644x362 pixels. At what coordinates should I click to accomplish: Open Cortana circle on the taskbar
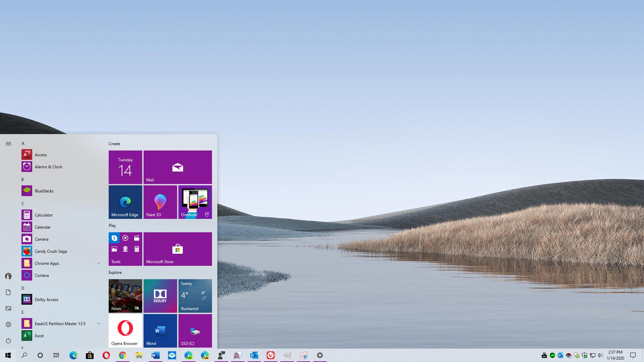(40, 355)
